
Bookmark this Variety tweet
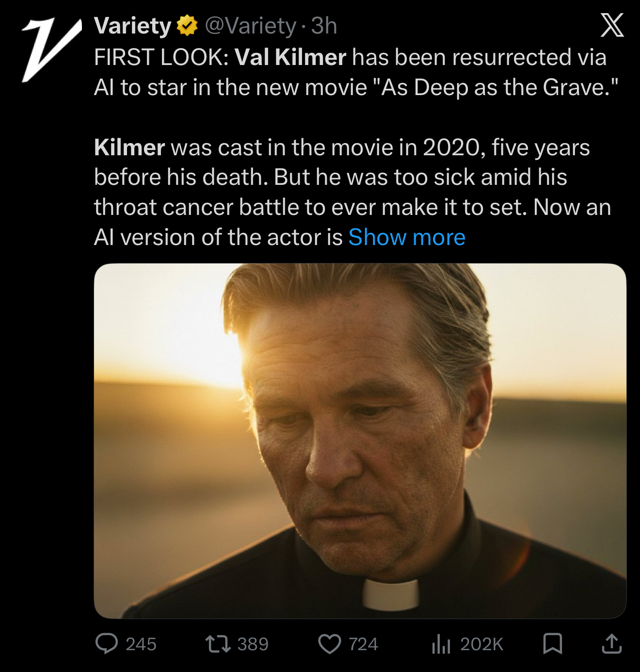[x=553, y=644]
